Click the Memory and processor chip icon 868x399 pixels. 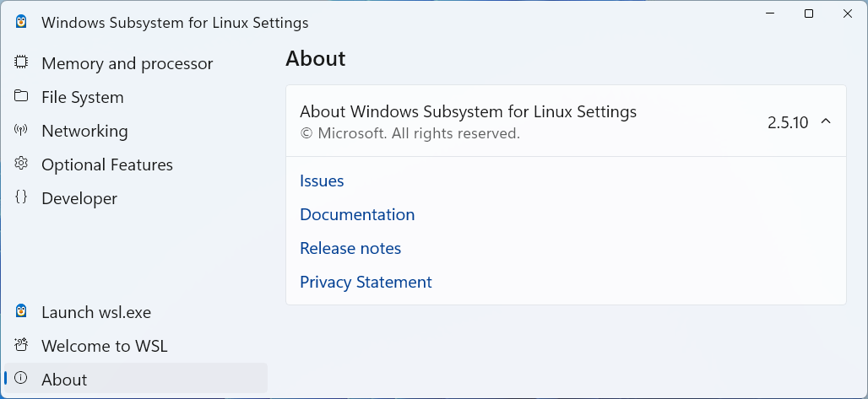(x=21, y=62)
